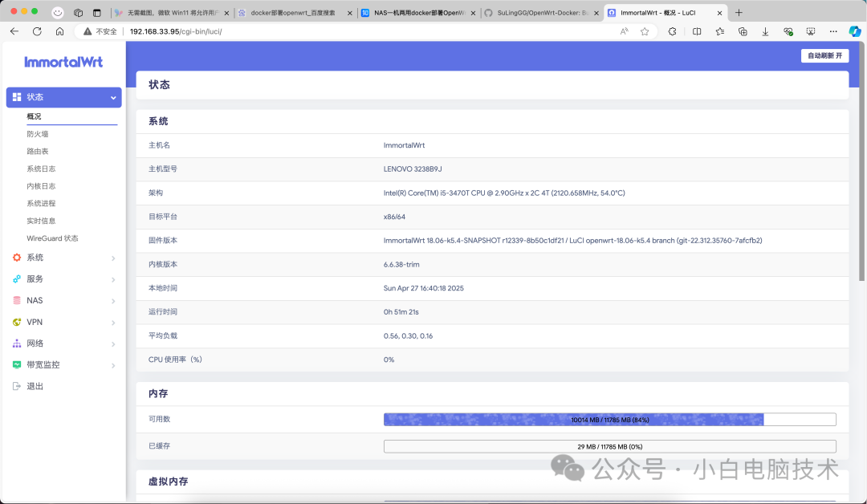
Task: Switch to the SuLingGG/OpenWrt-Docker GitHub tab
Action: [542, 13]
